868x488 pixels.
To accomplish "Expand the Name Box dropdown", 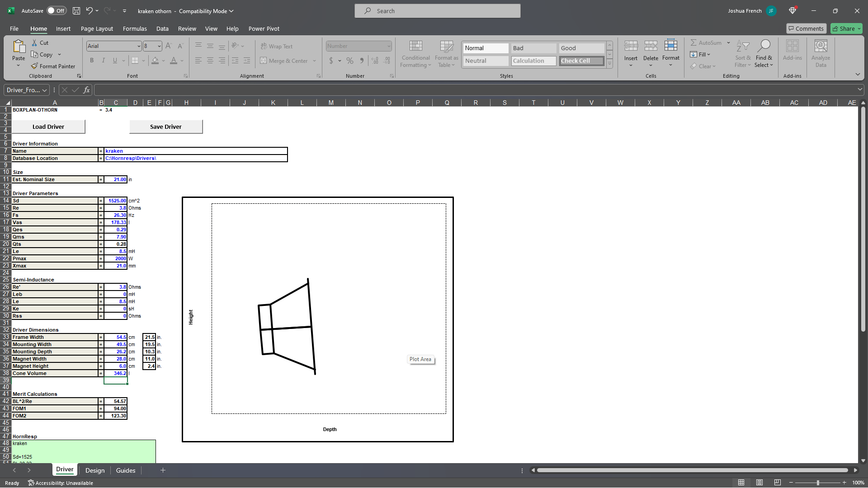I will (x=44, y=90).
